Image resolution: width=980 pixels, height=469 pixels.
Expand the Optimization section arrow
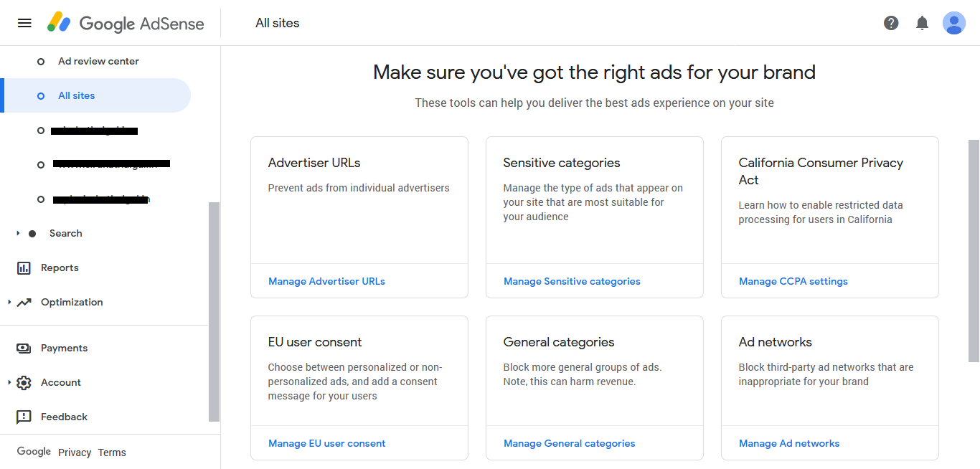coord(9,303)
